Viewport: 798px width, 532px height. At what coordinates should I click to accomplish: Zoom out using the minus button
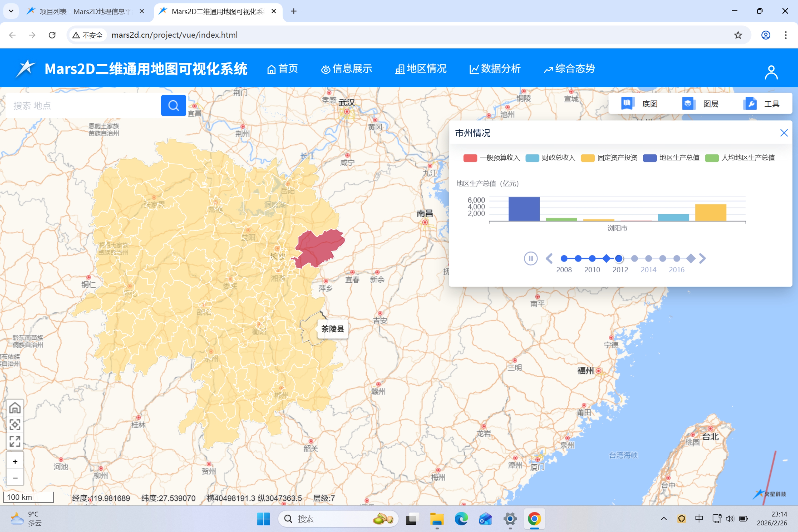point(15,478)
